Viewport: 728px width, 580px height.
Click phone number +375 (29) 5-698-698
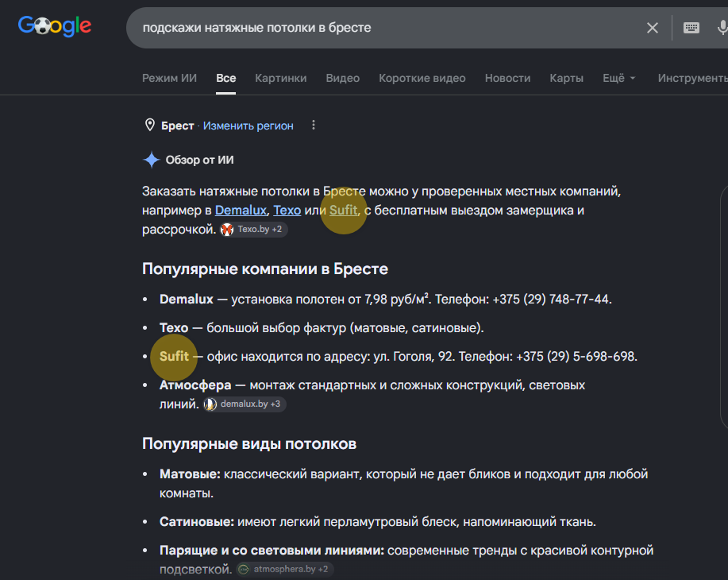coord(576,357)
